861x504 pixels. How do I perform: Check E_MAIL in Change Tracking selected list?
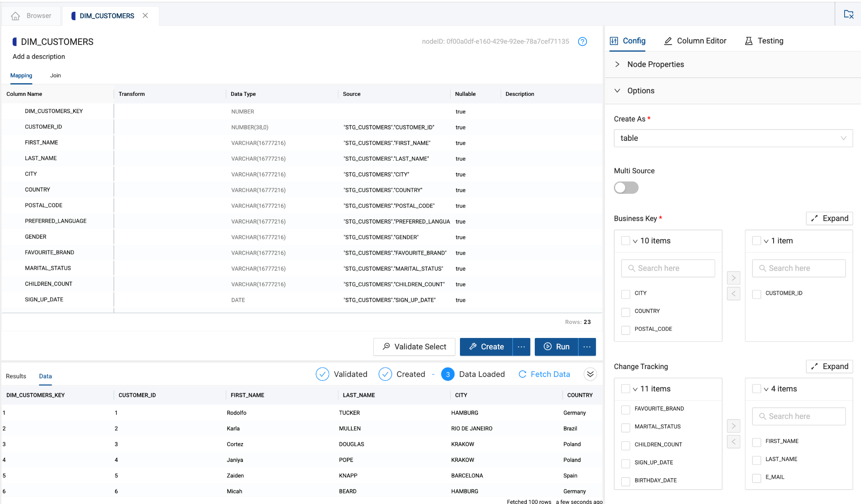point(757,478)
